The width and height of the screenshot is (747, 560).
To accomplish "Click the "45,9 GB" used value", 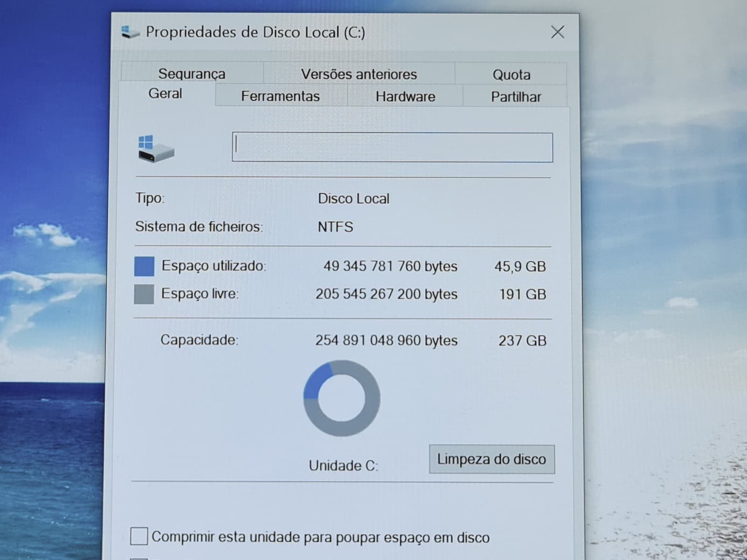I will (520, 266).
